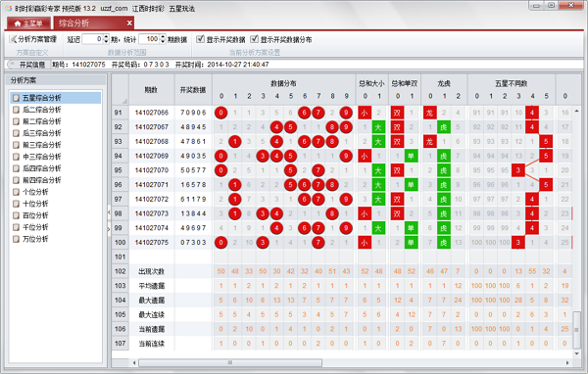588x374 pixels.
Task: Click the 总和大小 column header
Action: pyautogui.click(x=371, y=83)
